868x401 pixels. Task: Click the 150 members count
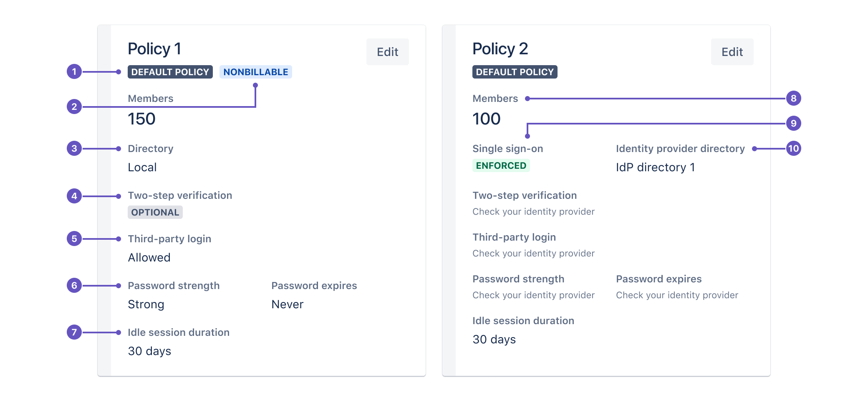pos(142,119)
